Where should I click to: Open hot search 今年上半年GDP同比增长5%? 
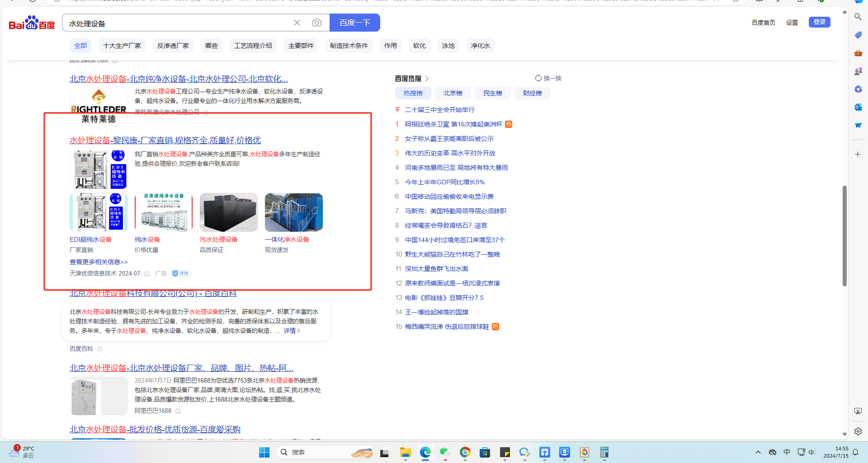click(445, 182)
